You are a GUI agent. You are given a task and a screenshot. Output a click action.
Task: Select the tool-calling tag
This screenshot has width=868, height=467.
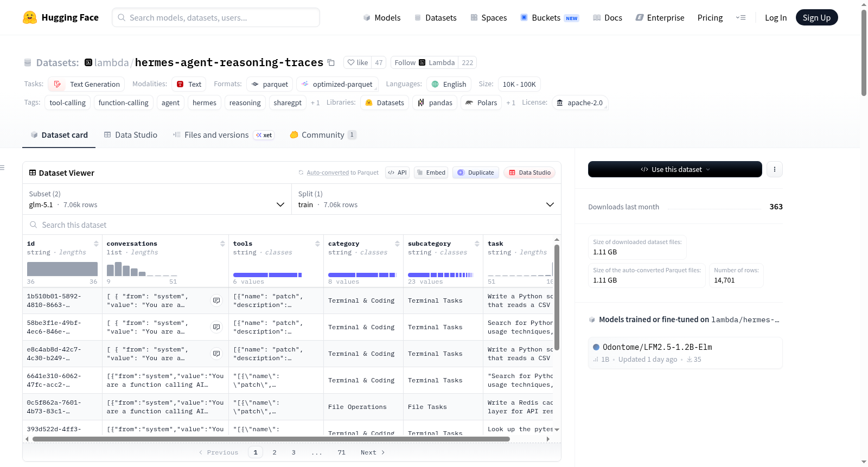(x=67, y=103)
